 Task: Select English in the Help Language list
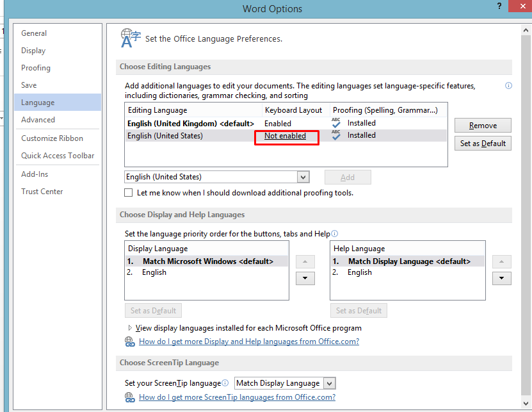[407, 272]
